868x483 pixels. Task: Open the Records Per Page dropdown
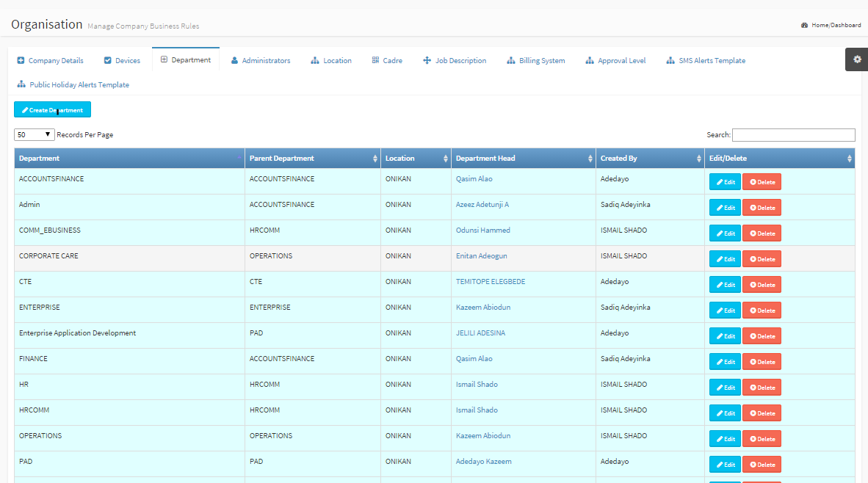coord(35,135)
